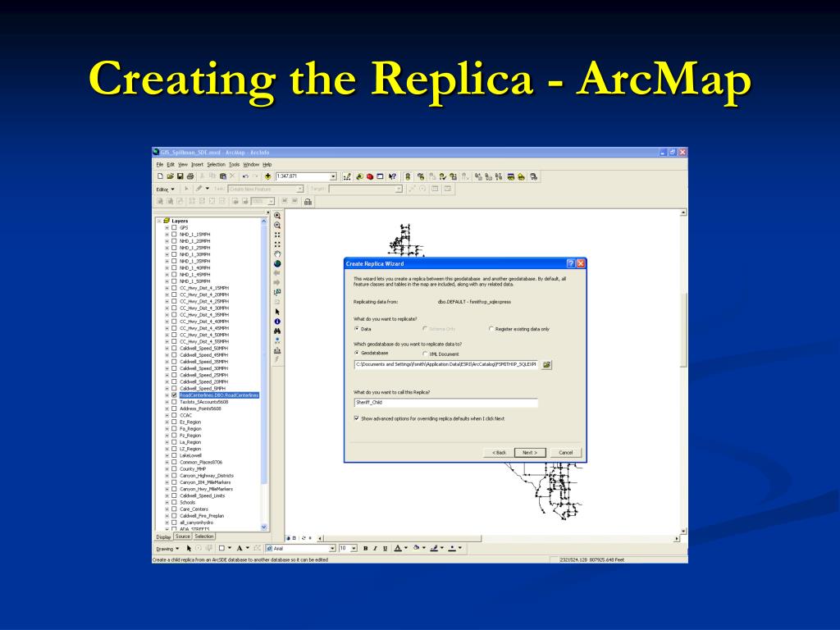Select the black arrow Select Elements tool

click(x=277, y=312)
